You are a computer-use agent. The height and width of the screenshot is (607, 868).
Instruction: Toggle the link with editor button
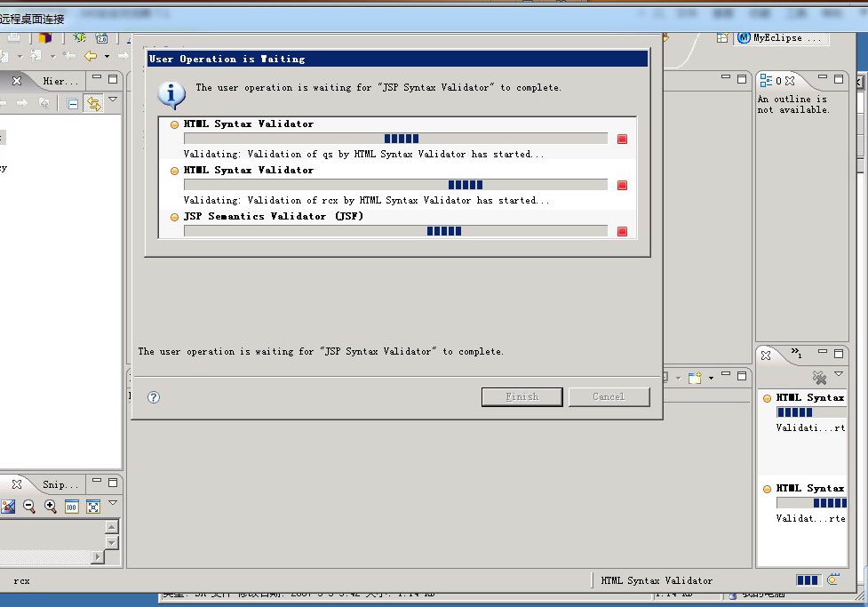click(x=93, y=104)
